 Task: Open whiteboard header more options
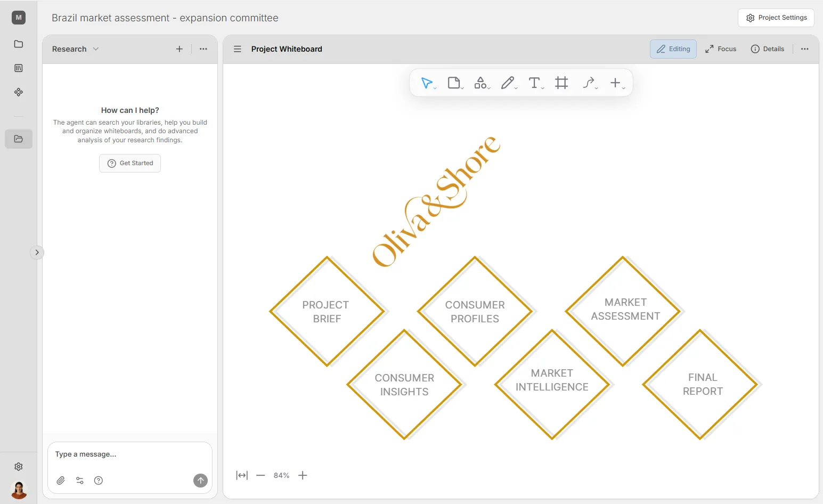tap(805, 49)
